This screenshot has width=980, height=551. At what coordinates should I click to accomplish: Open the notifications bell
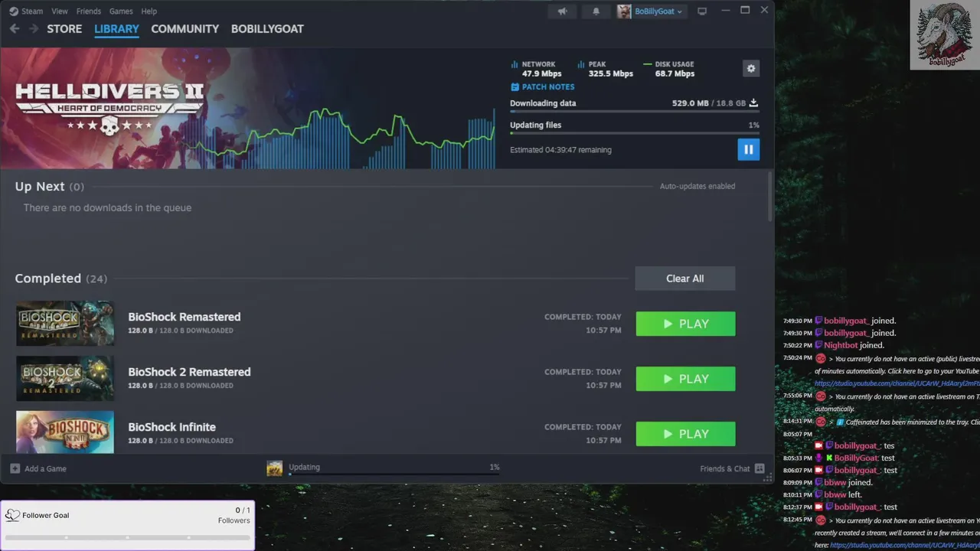(596, 11)
